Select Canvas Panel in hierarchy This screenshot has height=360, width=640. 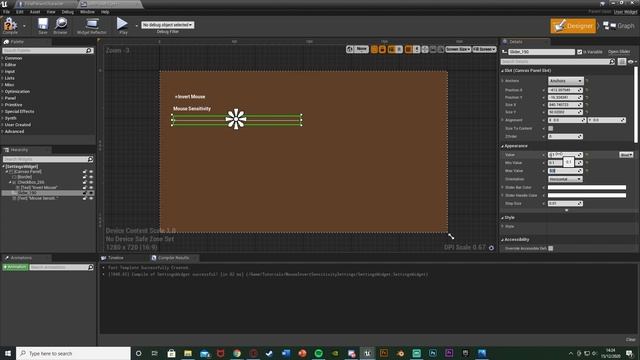[x=28, y=172]
